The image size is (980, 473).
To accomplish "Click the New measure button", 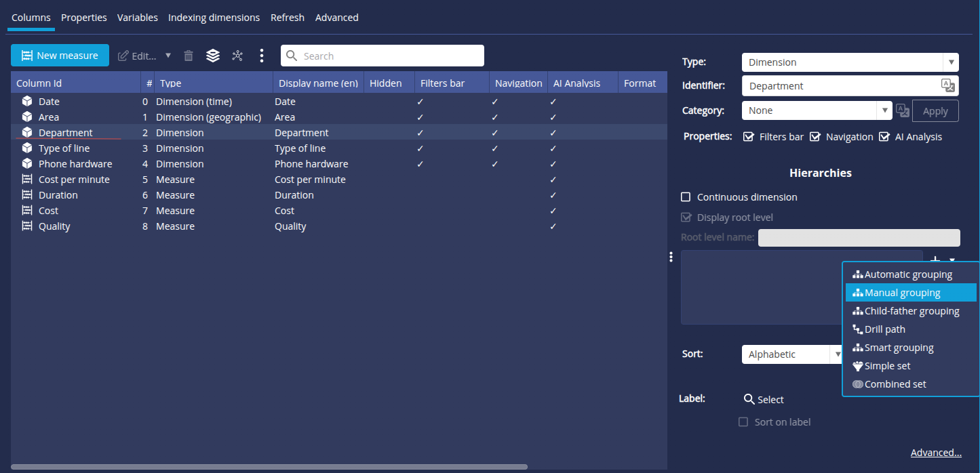I will tap(60, 56).
